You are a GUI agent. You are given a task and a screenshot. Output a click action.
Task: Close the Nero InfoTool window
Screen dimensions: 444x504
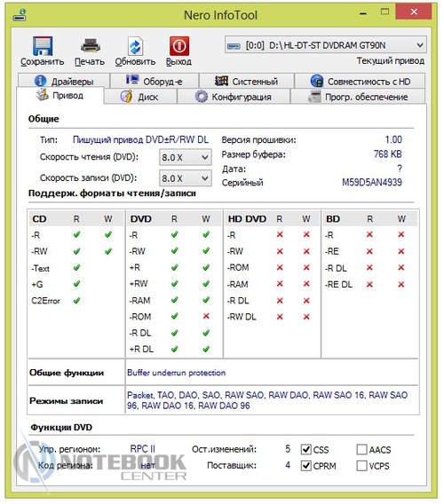tap(414, 12)
